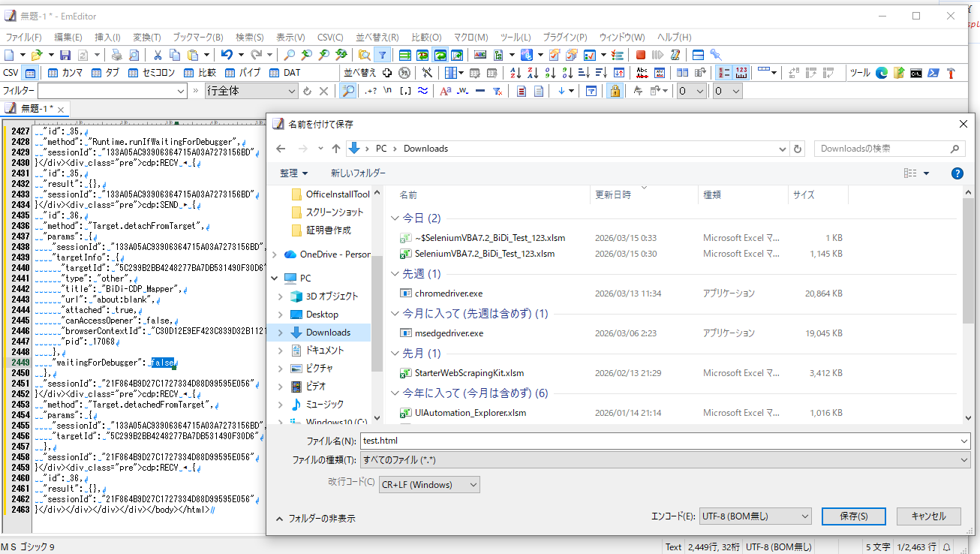The width and height of the screenshot is (980, 554).
Task: Click the キャンセル button
Action: (x=928, y=516)
